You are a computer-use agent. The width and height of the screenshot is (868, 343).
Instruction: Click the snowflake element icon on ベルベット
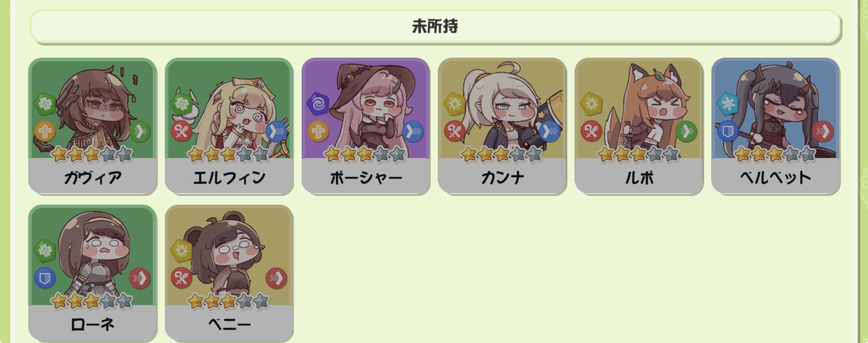click(728, 103)
